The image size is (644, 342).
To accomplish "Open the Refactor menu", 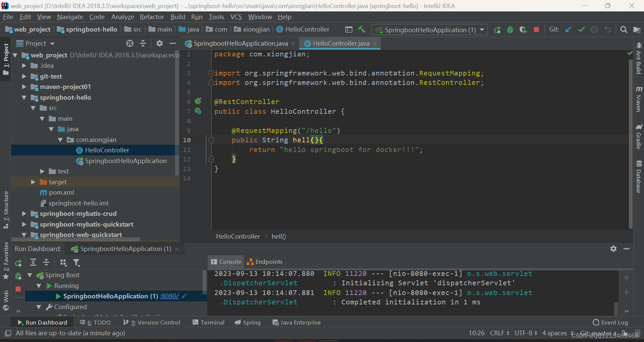I will 152,17.
